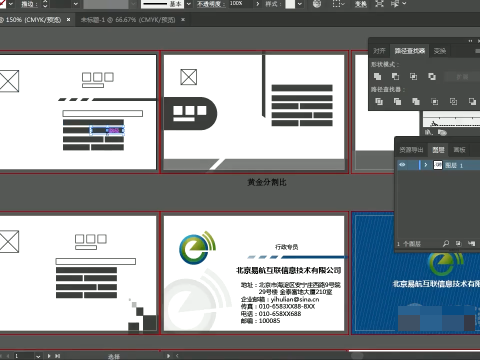Switch to the 图层 layers tab

(x=438, y=150)
